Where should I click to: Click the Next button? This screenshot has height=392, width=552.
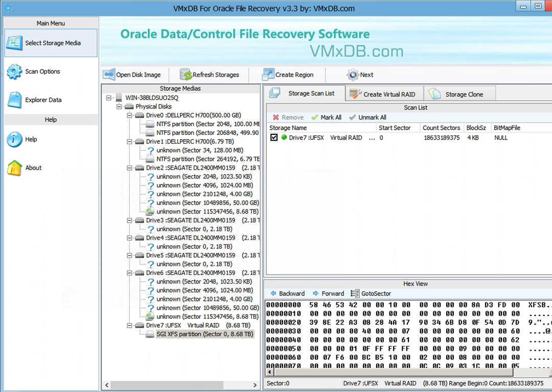coord(360,75)
